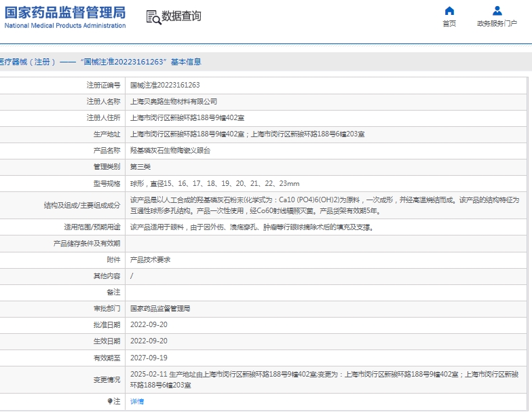Click the 备注 label
The height and width of the screenshot is (416, 532).
pos(114,292)
